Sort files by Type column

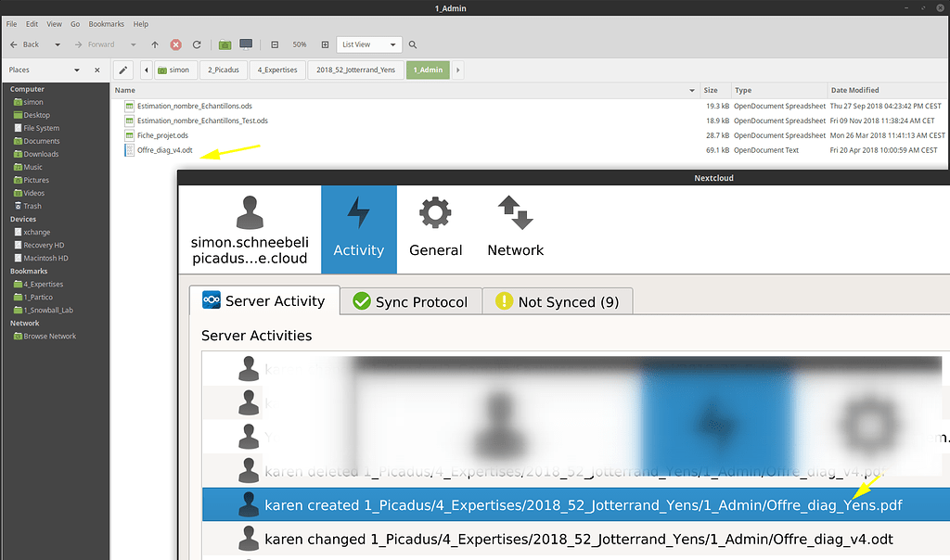(x=779, y=90)
